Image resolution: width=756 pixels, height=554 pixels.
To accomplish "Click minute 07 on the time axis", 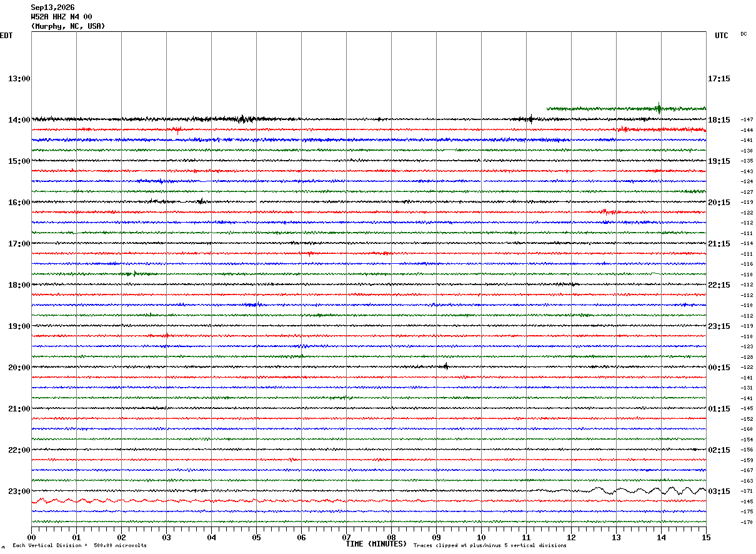I will 346,537.
